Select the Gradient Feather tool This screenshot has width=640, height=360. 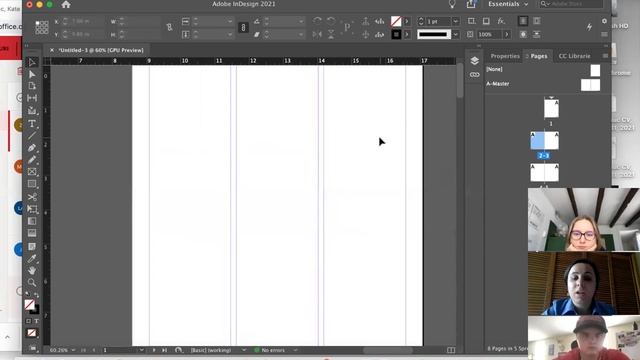pos(32,233)
